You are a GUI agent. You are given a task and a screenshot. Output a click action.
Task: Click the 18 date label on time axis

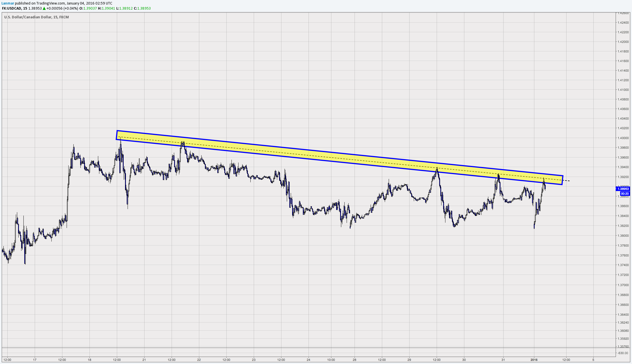pyautogui.click(x=89, y=360)
